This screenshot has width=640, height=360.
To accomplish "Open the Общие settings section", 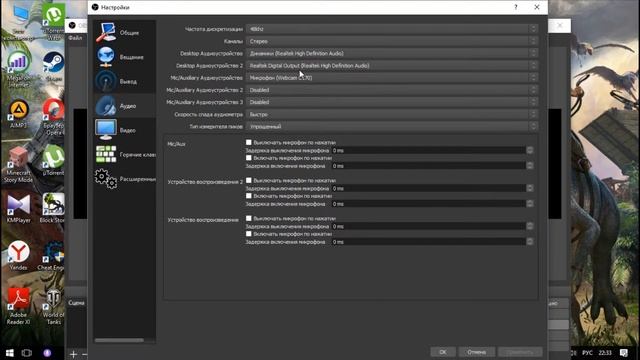I will (124, 33).
